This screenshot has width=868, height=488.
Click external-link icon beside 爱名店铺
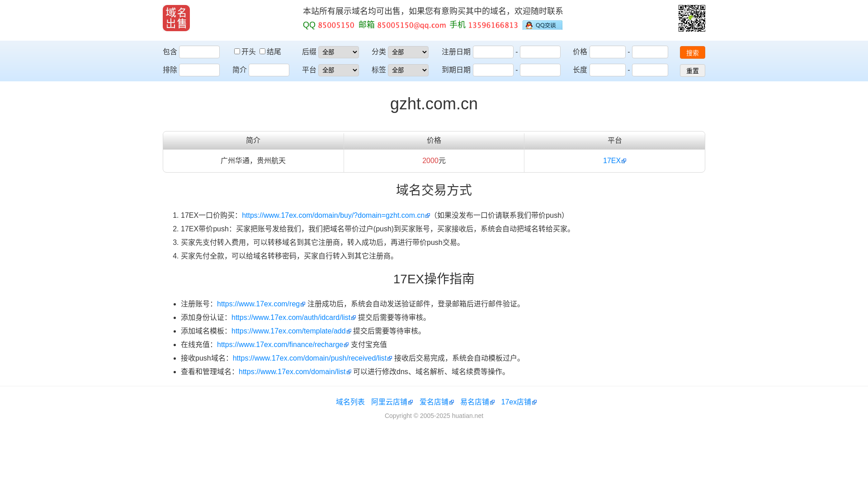(451, 403)
